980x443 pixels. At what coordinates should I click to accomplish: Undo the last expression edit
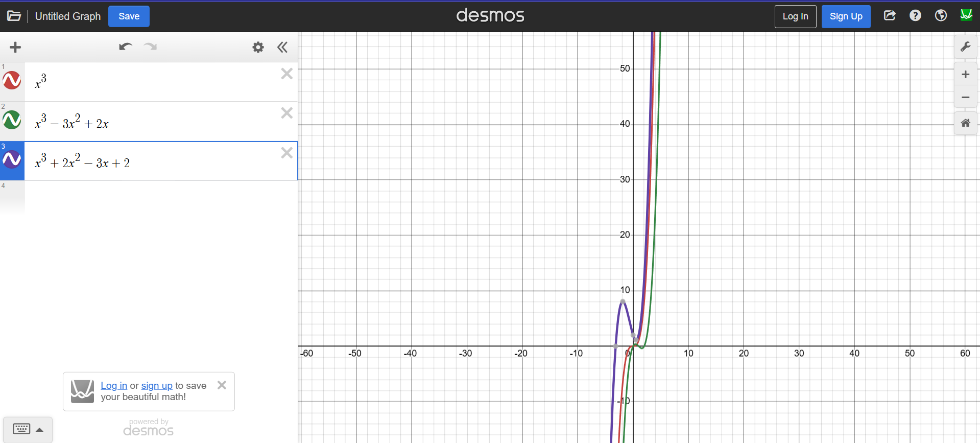[x=126, y=47]
